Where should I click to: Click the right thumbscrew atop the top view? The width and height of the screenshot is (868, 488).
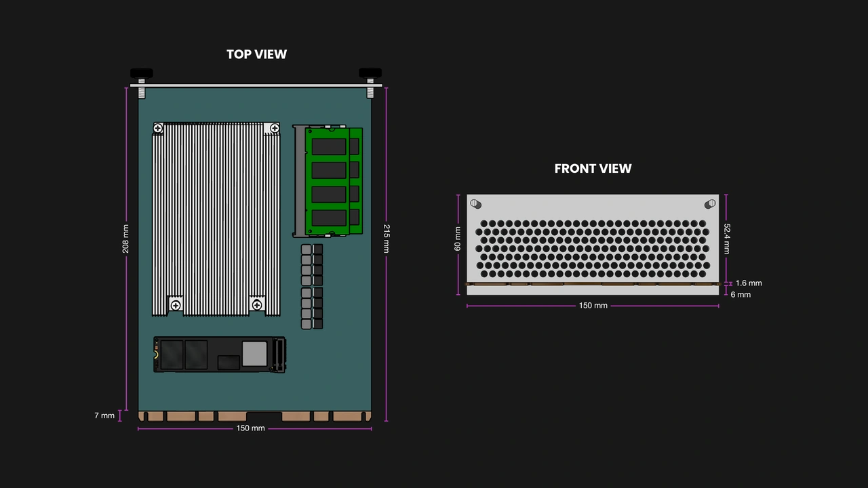pos(370,73)
